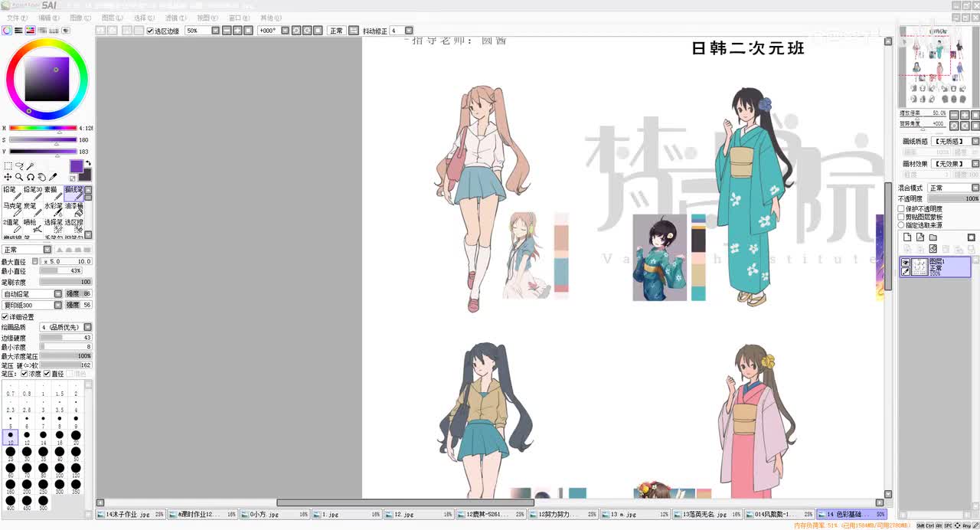Screen dimensions: 980x530
Task: Toggle the 详细设置 checkbox
Action: (x=5, y=317)
